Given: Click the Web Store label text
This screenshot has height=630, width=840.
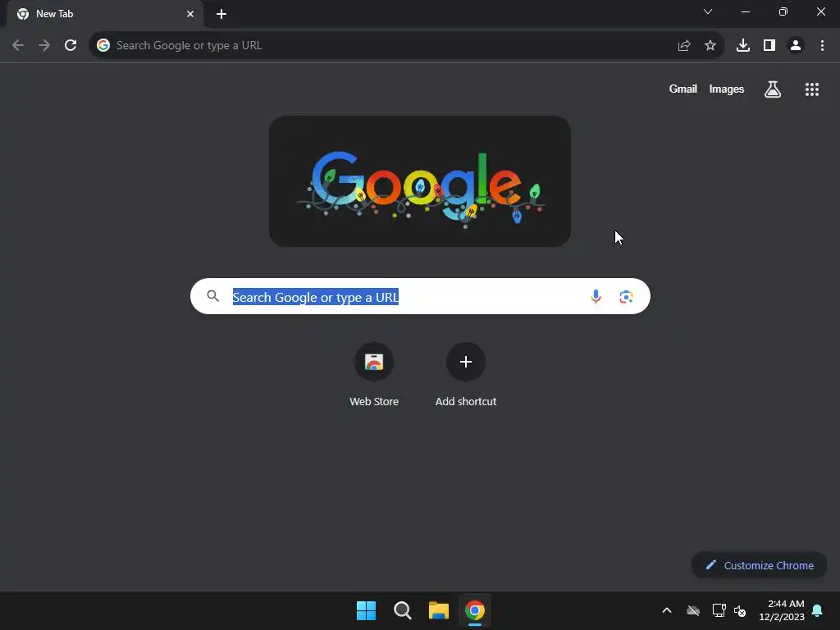Looking at the screenshot, I should point(374,402).
